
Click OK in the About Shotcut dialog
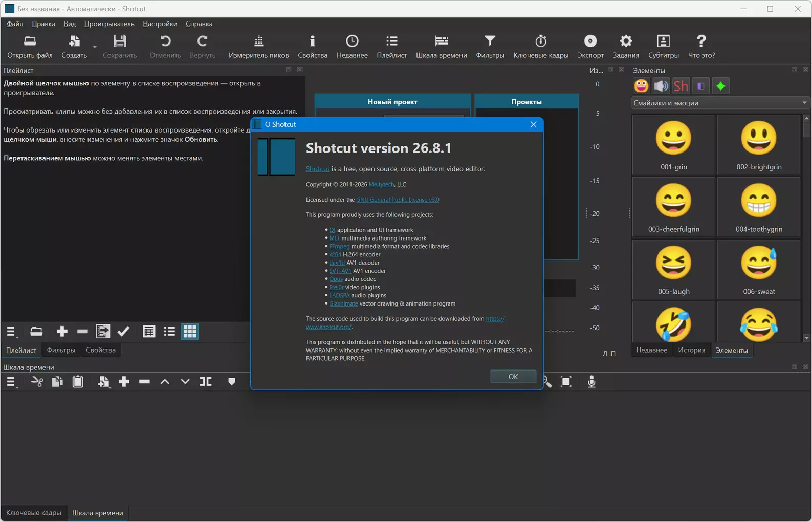coord(513,376)
